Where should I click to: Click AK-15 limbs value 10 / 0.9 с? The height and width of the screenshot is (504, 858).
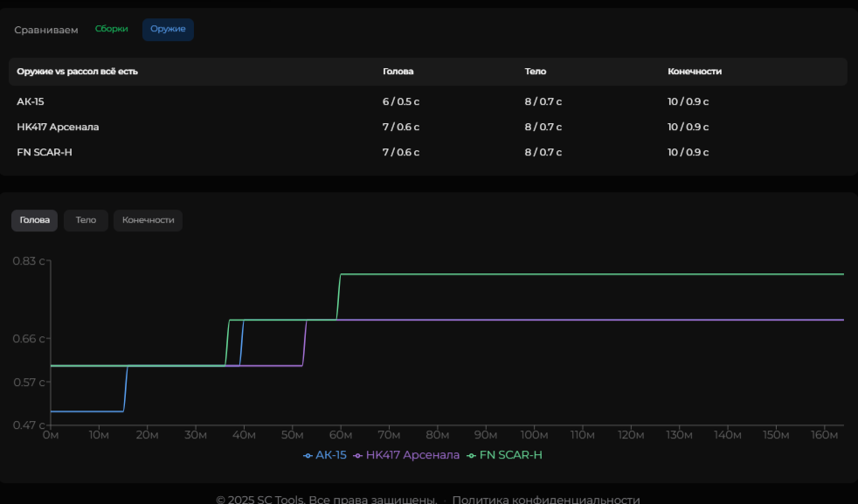coord(688,102)
